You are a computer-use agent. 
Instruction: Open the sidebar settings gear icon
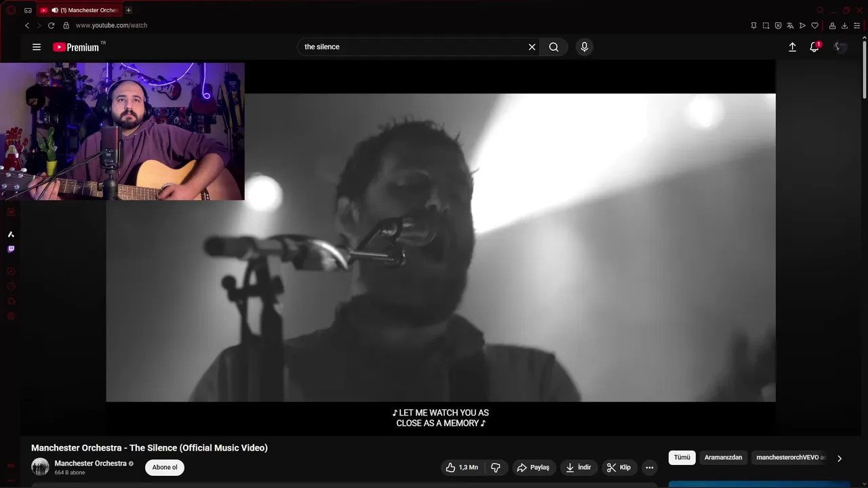tap(11, 316)
